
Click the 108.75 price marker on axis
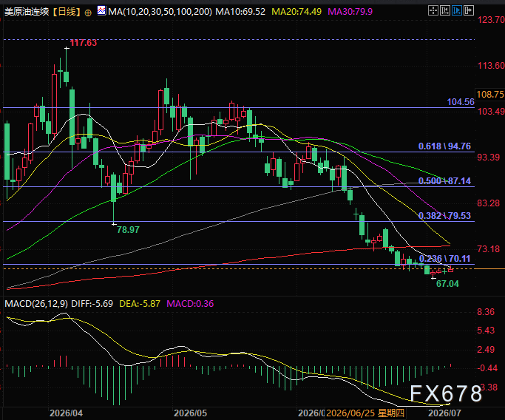pos(490,95)
